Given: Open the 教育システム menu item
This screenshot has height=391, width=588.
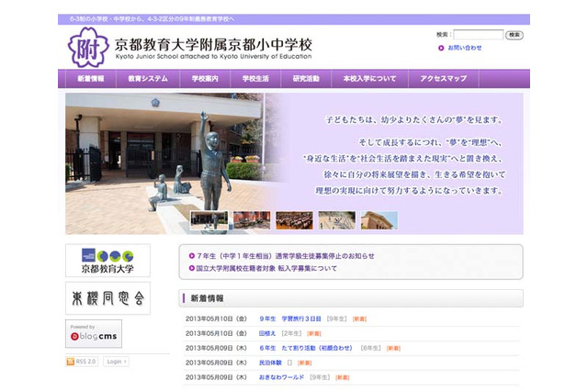Looking at the screenshot, I should 148,79.
